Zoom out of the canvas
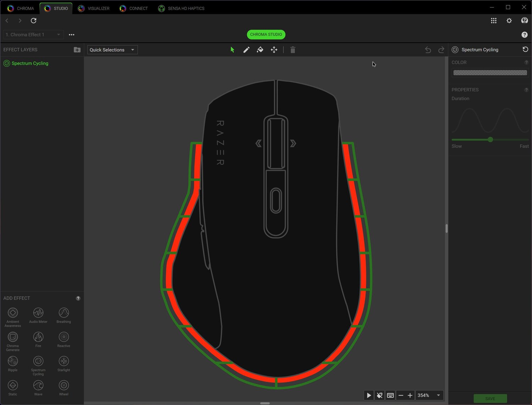The height and width of the screenshot is (405, 532). click(x=401, y=395)
